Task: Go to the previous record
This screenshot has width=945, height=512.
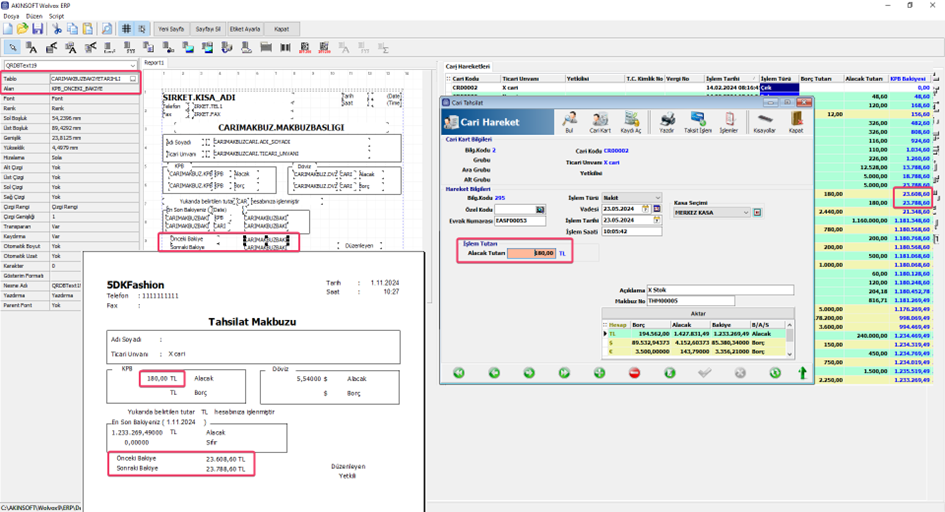Action: coord(494,373)
